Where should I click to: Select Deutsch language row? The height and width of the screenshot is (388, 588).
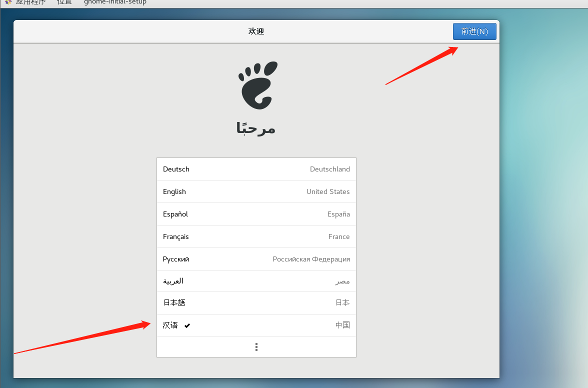[256, 169]
